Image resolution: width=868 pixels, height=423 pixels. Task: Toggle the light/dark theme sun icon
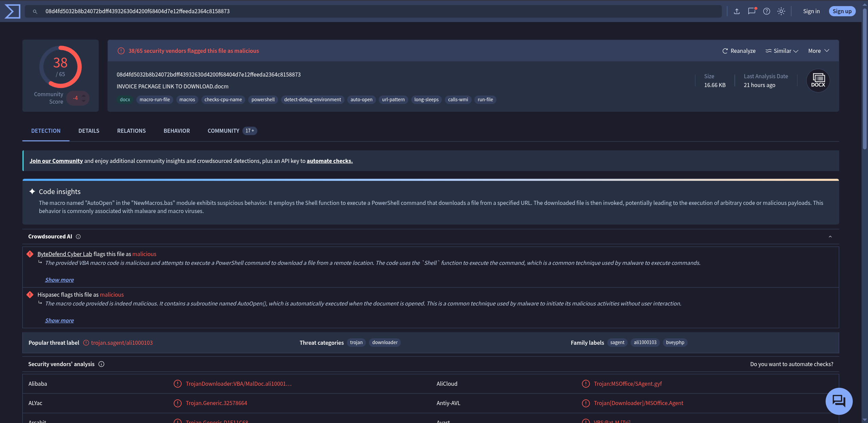pos(781,11)
